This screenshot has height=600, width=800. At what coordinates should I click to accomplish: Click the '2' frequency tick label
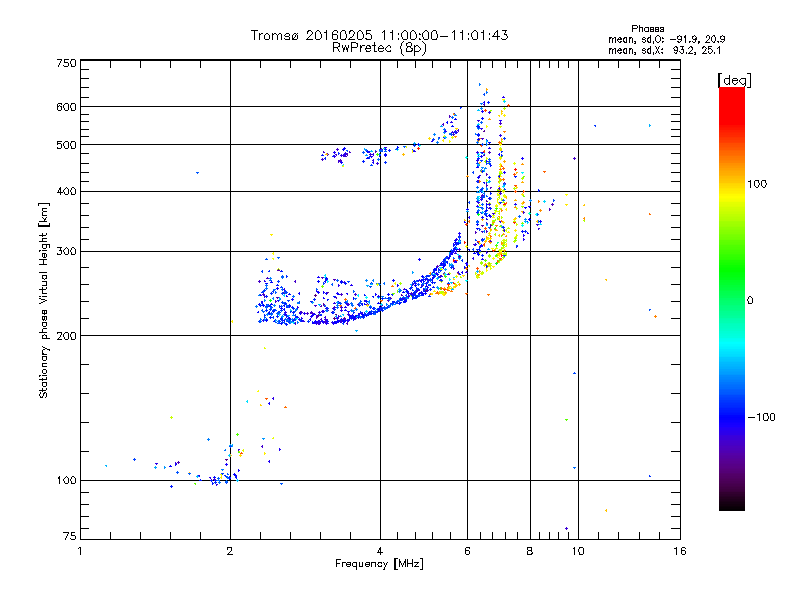[230, 551]
